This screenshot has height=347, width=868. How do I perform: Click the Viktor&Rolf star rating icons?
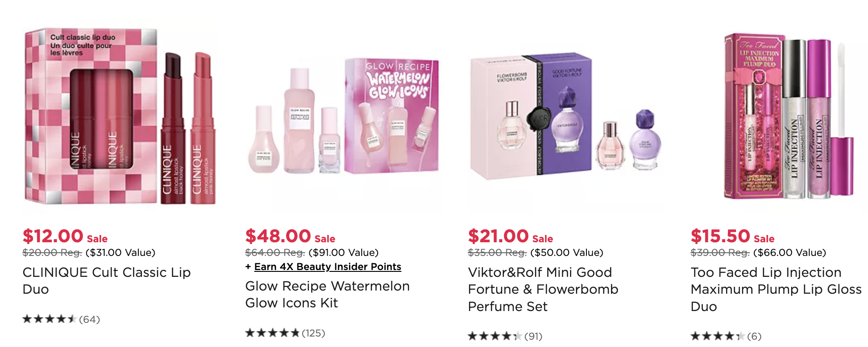(495, 336)
